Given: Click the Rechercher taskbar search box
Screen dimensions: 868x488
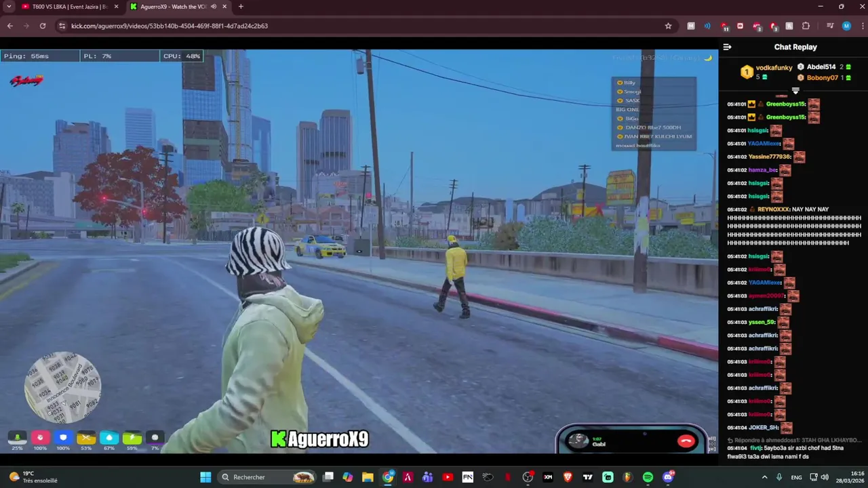Looking at the screenshot, I should [268, 477].
